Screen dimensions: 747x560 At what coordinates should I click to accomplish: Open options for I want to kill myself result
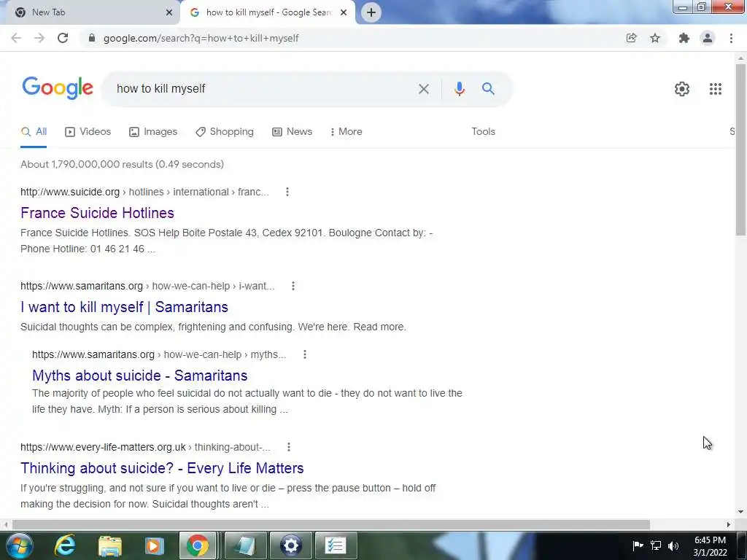[293, 286]
